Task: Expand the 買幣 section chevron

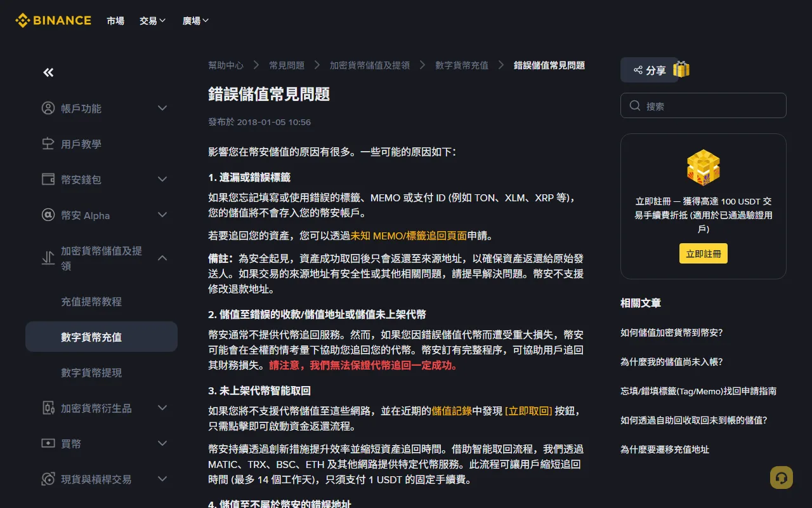Action: tap(162, 443)
